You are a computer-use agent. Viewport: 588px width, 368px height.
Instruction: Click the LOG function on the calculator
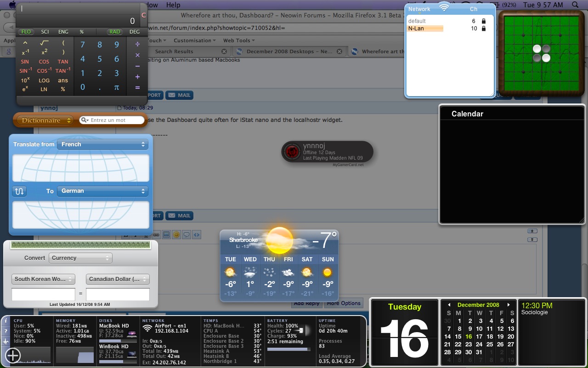(x=44, y=80)
